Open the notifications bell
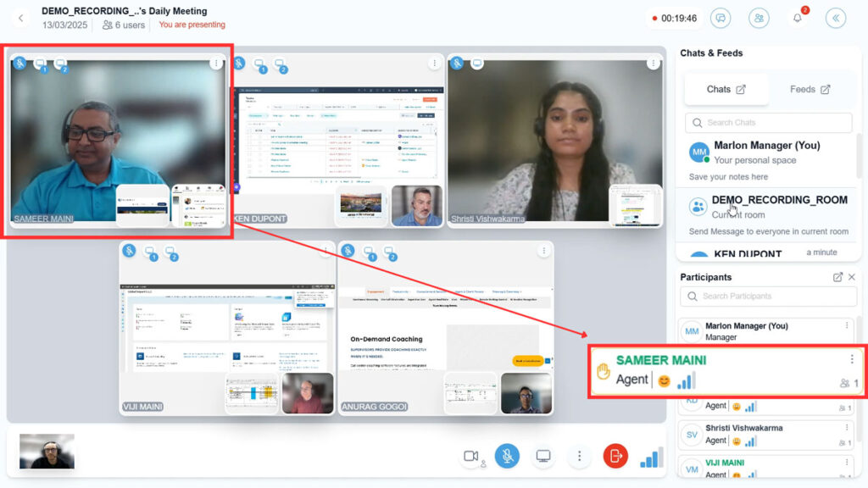Image resolution: width=868 pixels, height=488 pixels. 797,18
